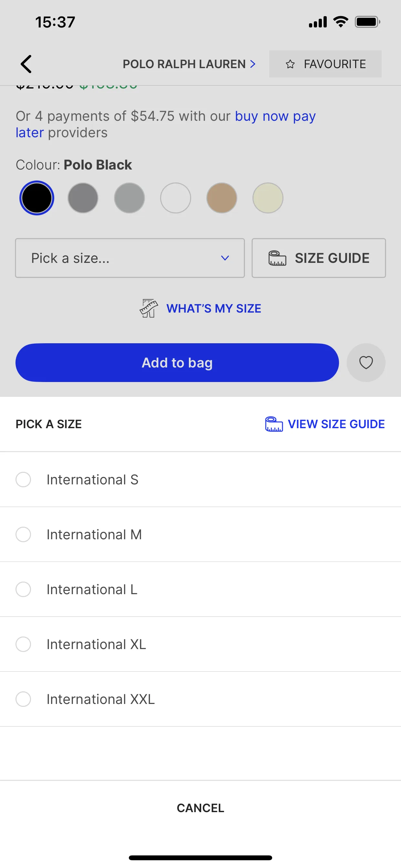Choose the International XL size option
The image size is (401, 868).
pyautogui.click(x=200, y=644)
